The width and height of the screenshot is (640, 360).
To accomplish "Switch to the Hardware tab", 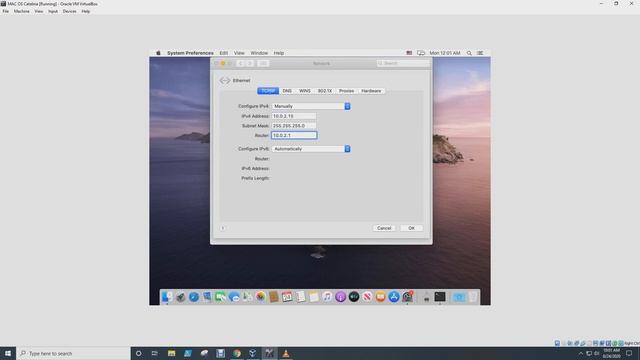I will pyautogui.click(x=371, y=91).
